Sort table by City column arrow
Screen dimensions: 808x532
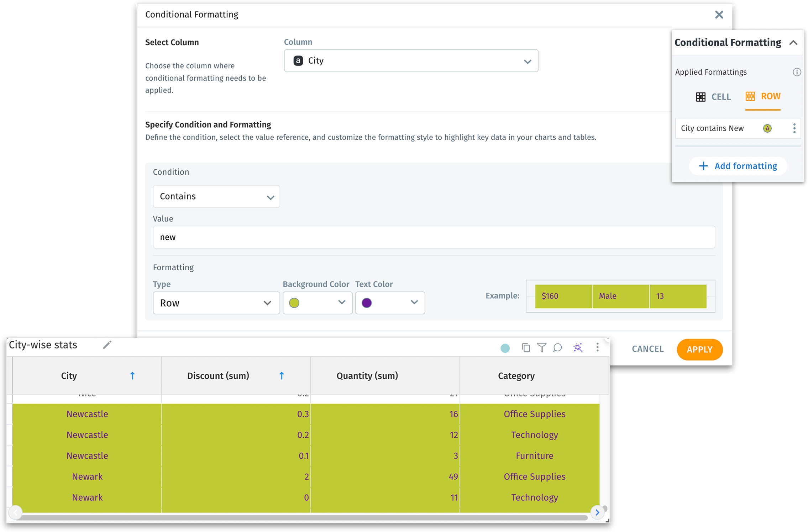pyautogui.click(x=132, y=376)
